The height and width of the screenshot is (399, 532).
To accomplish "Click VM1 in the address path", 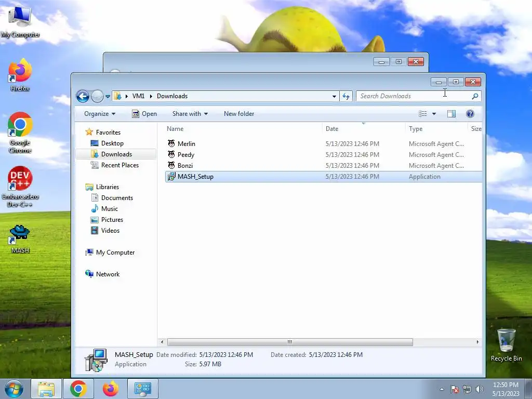I will pos(138,96).
